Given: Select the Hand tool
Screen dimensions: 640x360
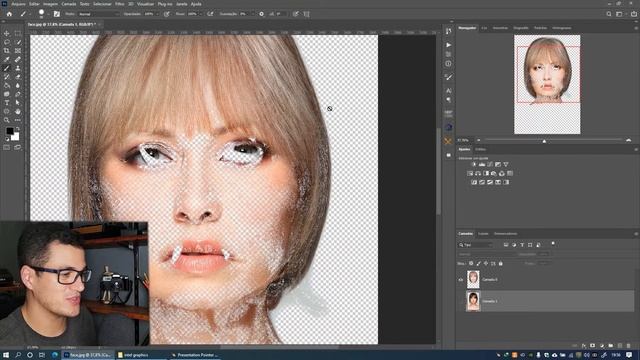Looking at the screenshot, I should click(x=18, y=111).
